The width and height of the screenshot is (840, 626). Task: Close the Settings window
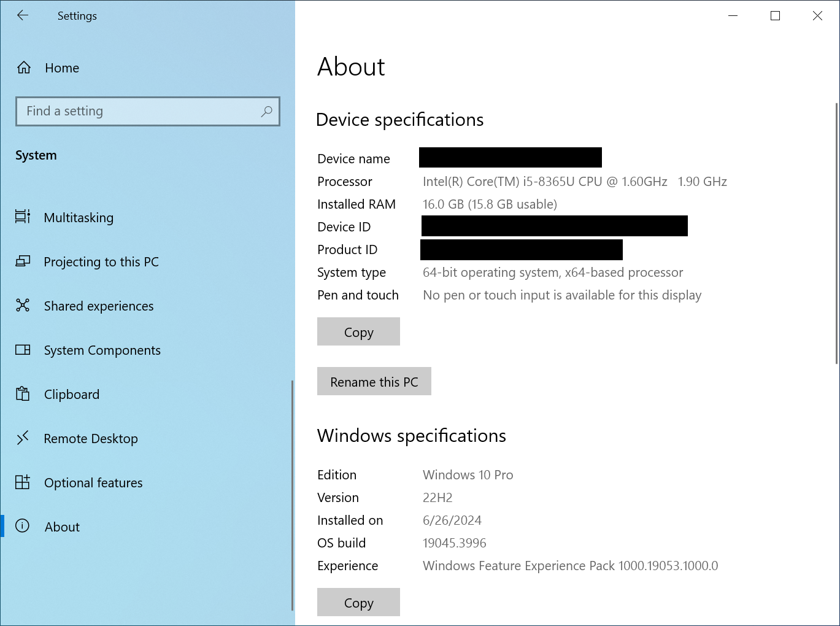pyautogui.click(x=817, y=16)
